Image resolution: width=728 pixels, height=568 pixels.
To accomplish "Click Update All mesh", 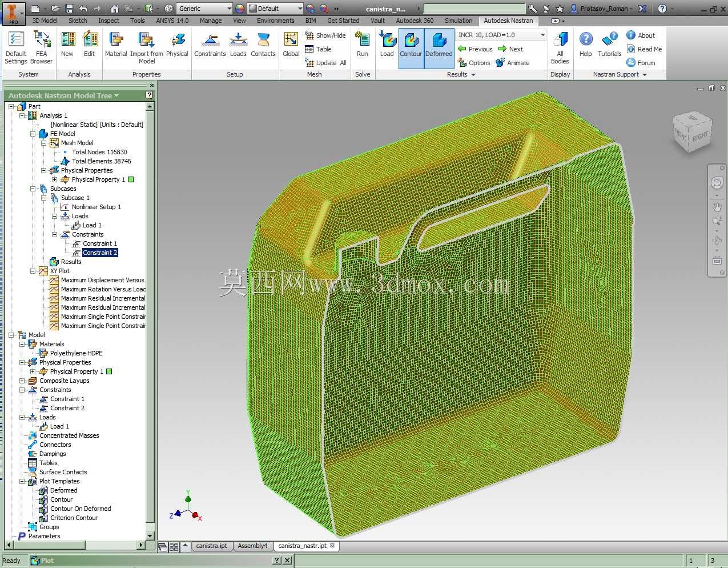I will (325, 63).
